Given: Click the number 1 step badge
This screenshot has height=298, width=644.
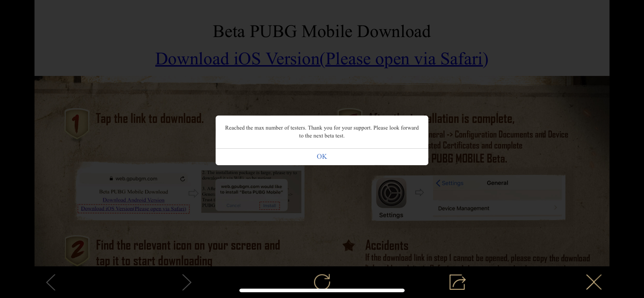Looking at the screenshot, I should [x=77, y=123].
